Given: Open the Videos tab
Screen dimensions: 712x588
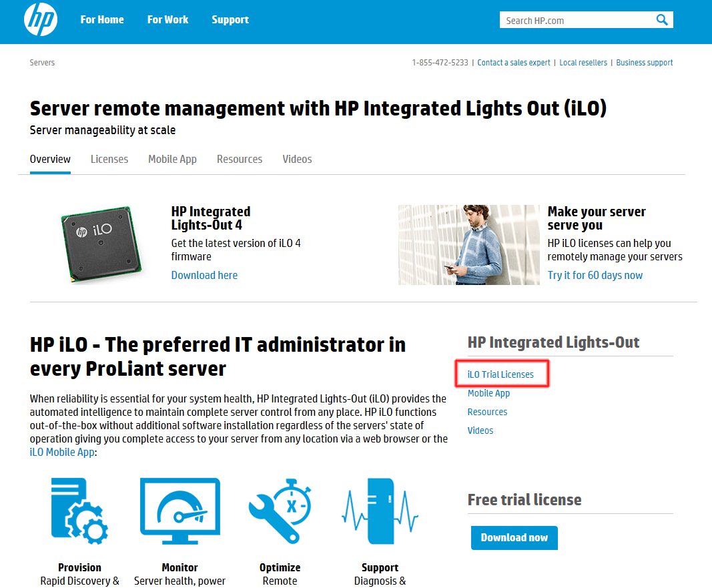Looking at the screenshot, I should point(297,160).
